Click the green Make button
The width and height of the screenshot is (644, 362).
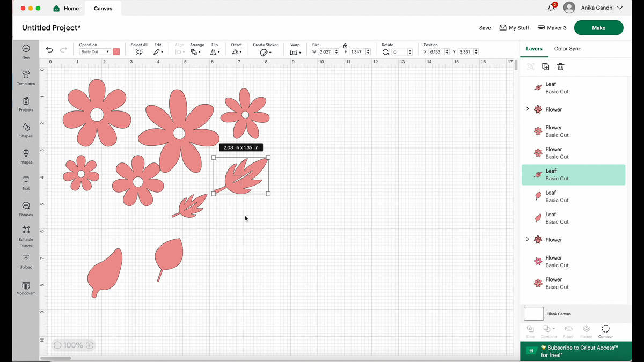tap(599, 28)
